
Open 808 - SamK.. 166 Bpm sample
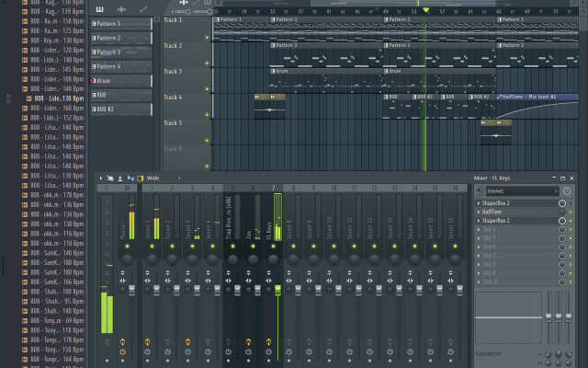[53, 282]
